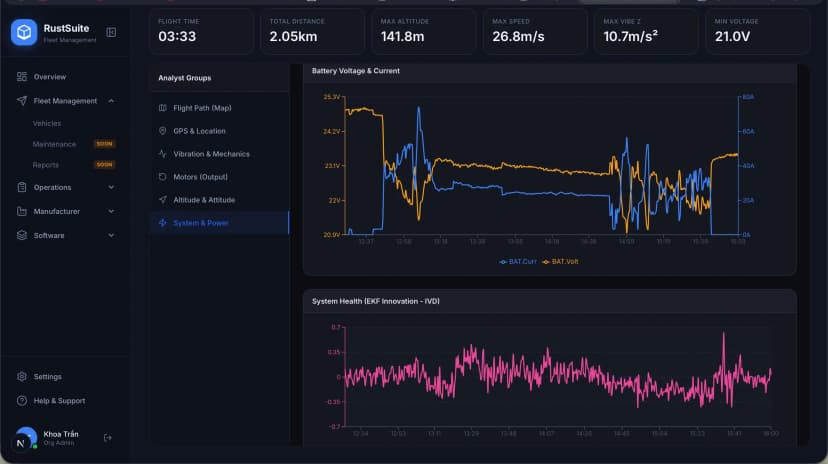
Task: Expand the Manufacturer chevron
Action: tap(111, 211)
